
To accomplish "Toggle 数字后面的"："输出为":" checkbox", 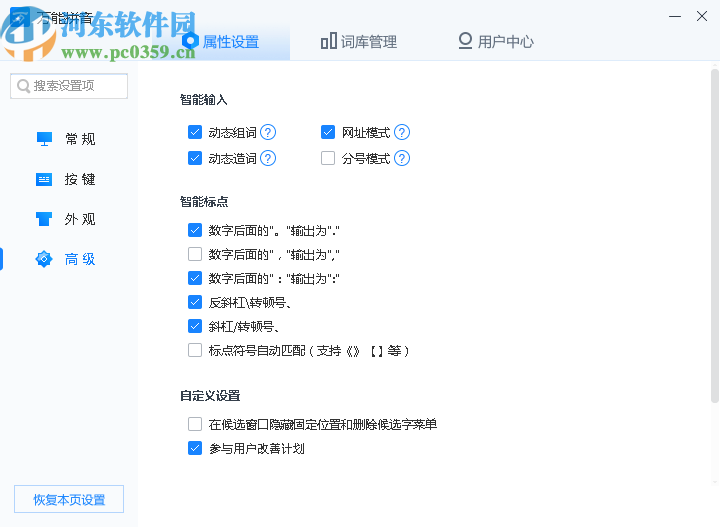I will 195,278.
